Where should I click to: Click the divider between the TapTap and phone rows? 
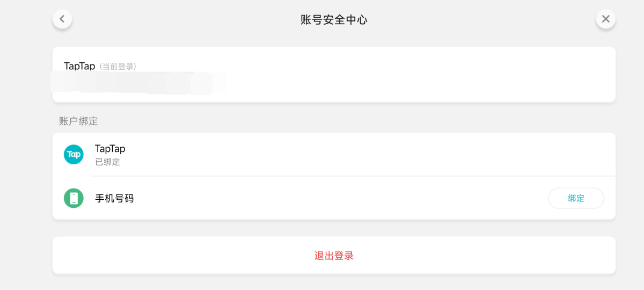[353, 176]
